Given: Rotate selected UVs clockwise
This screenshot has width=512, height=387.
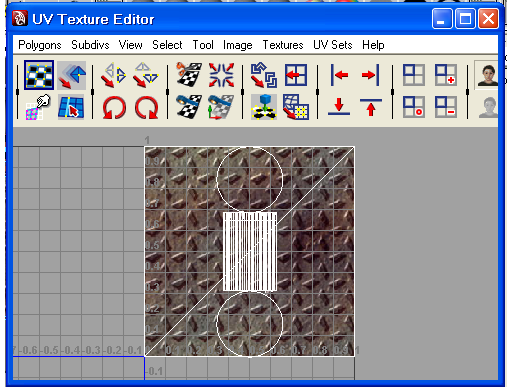Looking at the screenshot, I should (147, 107).
